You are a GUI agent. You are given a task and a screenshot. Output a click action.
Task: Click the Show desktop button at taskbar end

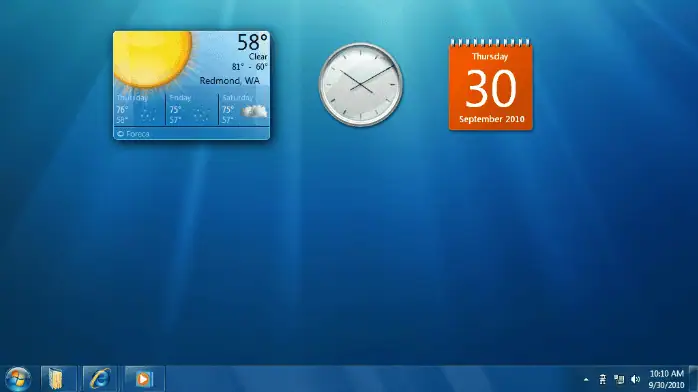point(693,379)
